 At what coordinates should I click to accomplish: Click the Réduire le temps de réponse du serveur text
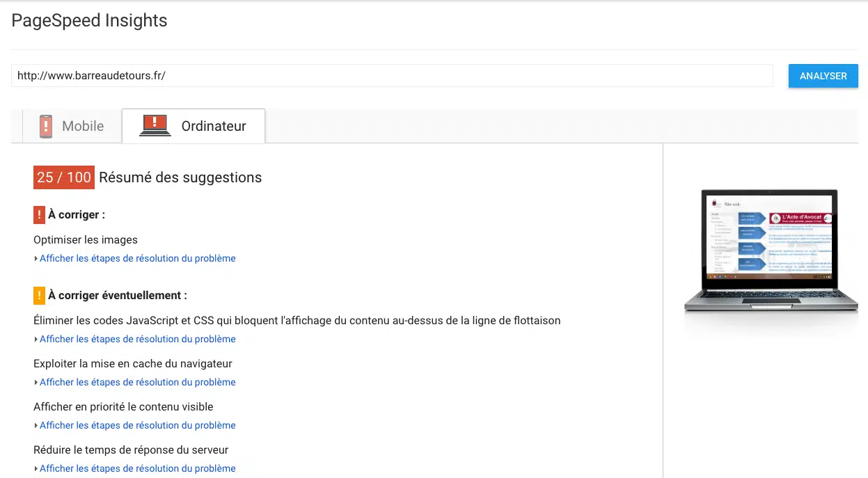(131, 450)
